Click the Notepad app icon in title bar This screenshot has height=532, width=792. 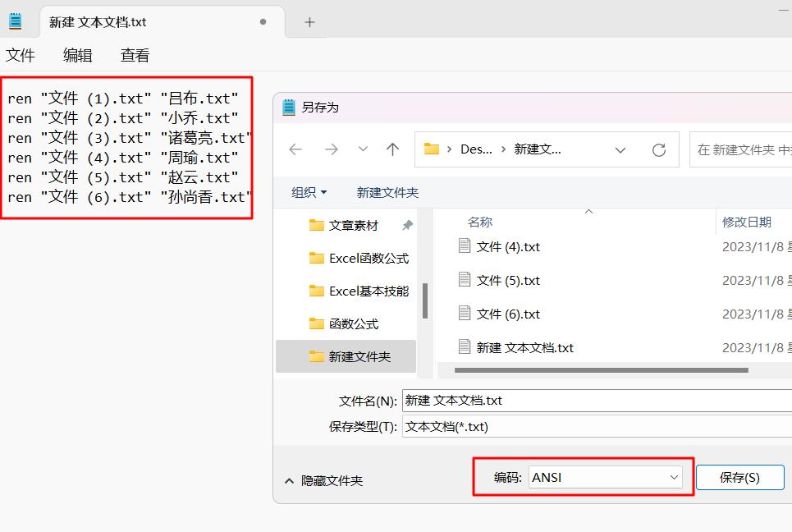point(15,21)
